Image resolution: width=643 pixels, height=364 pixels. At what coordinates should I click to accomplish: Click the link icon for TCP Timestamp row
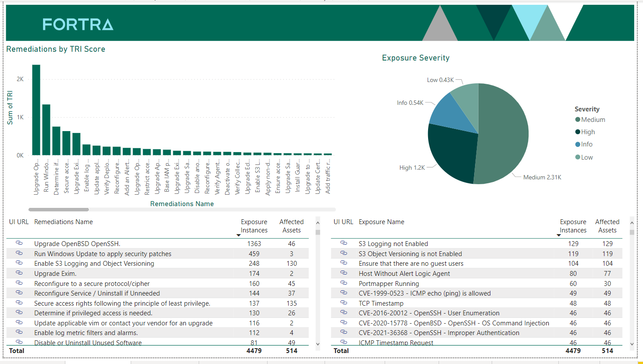pos(343,303)
